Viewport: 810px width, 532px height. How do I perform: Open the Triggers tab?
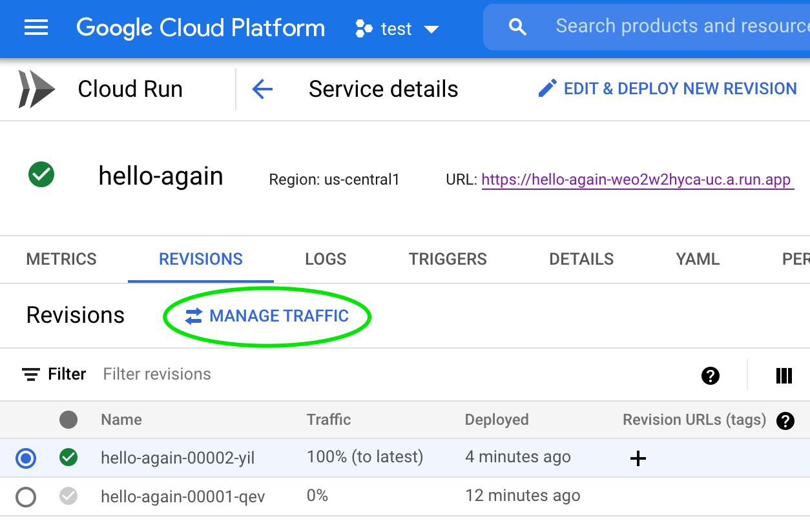[x=448, y=260]
